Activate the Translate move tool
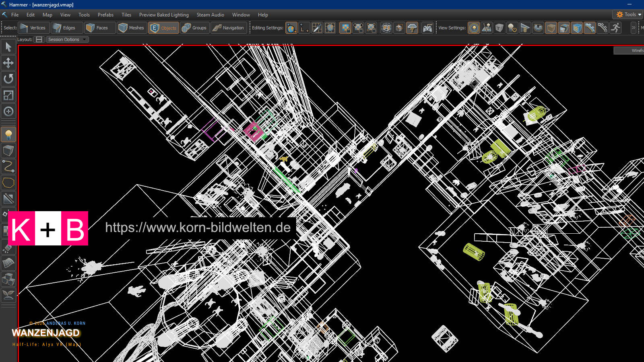This screenshot has width=644, height=362. (8, 63)
